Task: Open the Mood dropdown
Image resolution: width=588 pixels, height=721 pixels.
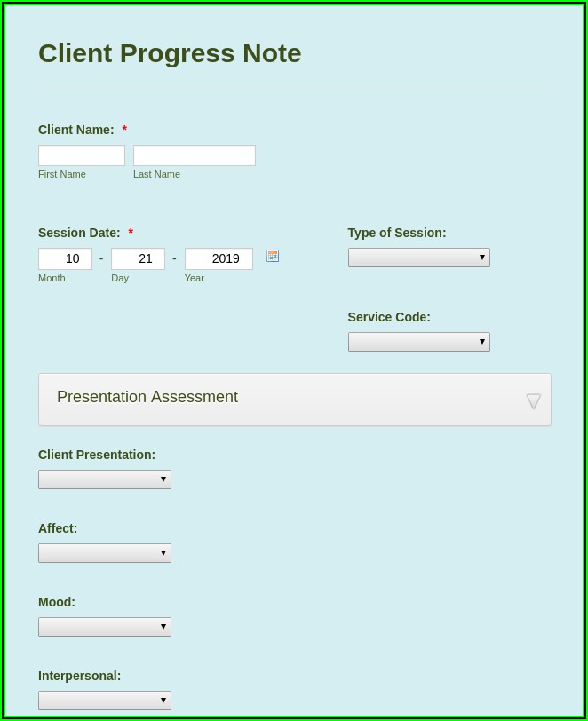Action: (x=105, y=627)
